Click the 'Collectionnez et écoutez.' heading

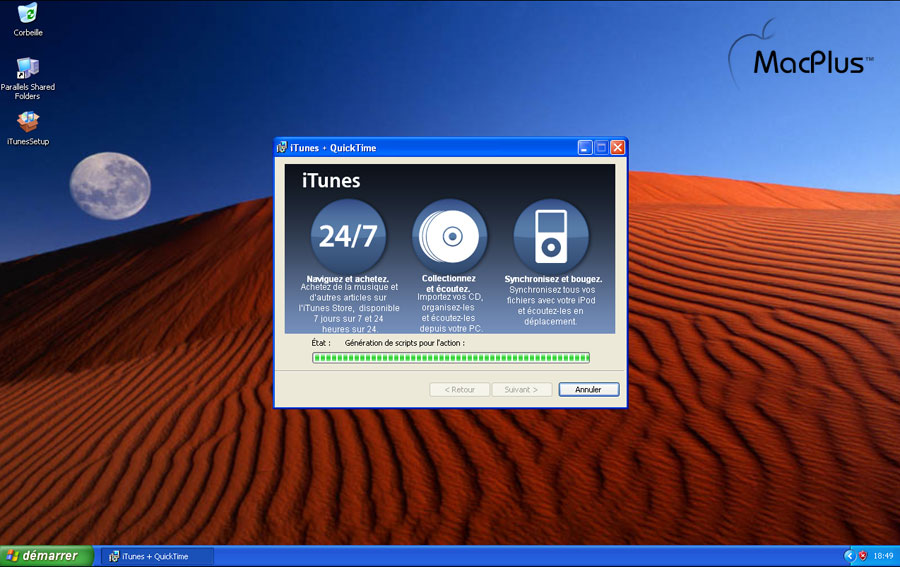pyautogui.click(x=448, y=284)
